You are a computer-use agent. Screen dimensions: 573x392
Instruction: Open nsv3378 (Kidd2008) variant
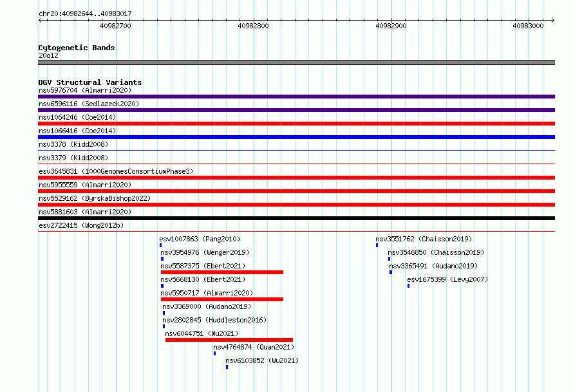click(x=73, y=144)
